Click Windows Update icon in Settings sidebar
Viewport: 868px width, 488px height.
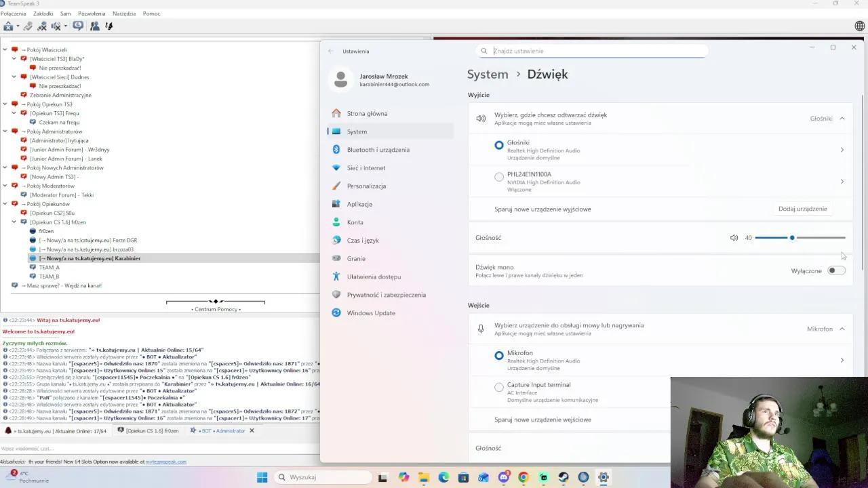(x=336, y=313)
